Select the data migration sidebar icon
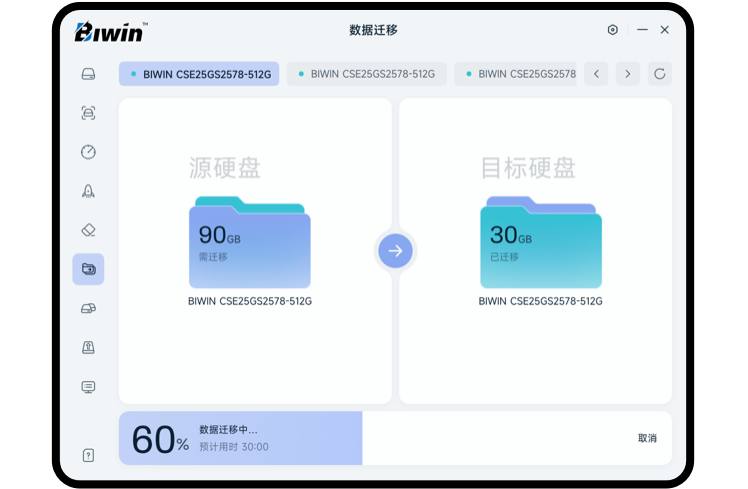Screen dimensions: 748x489 click(x=88, y=269)
